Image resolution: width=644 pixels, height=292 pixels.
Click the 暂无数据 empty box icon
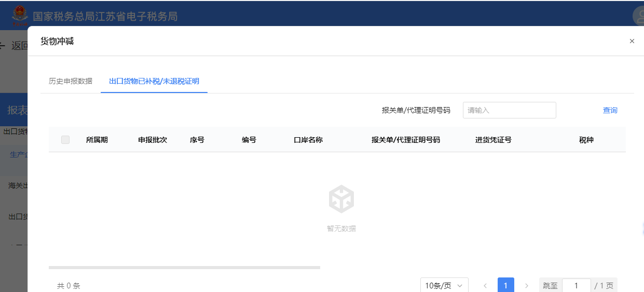pos(341,199)
